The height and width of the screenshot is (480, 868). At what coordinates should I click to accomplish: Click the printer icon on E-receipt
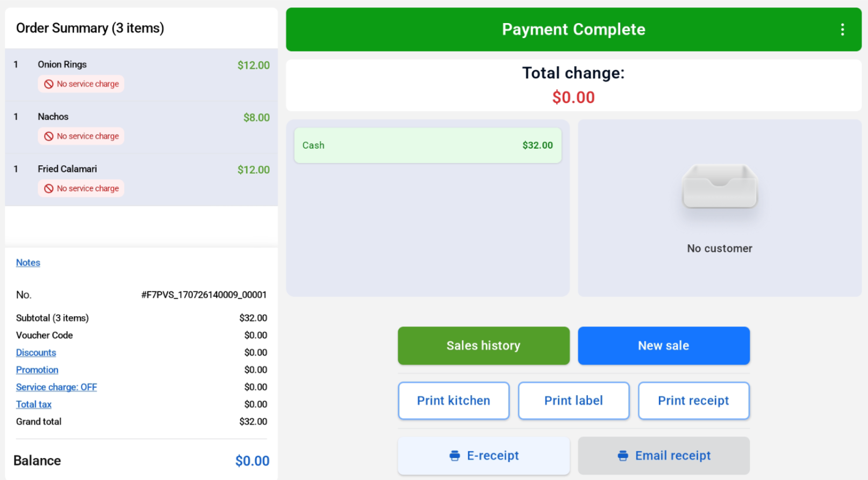click(x=455, y=456)
